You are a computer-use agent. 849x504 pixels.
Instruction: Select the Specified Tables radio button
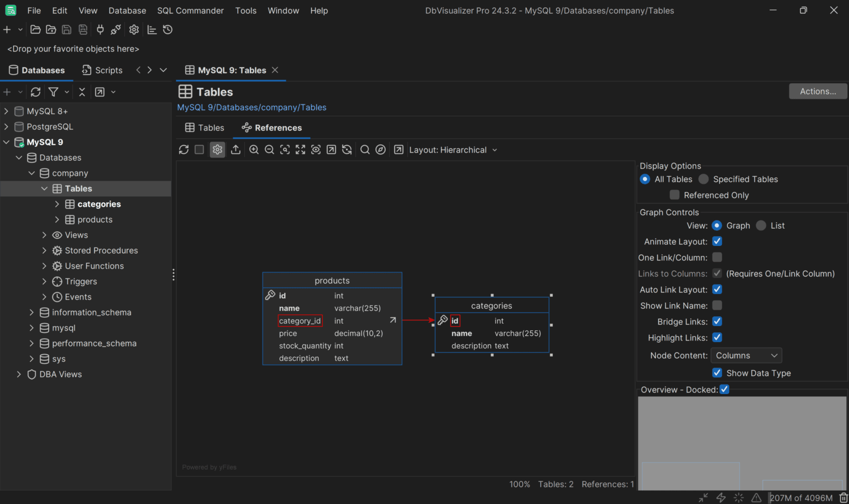tap(704, 179)
